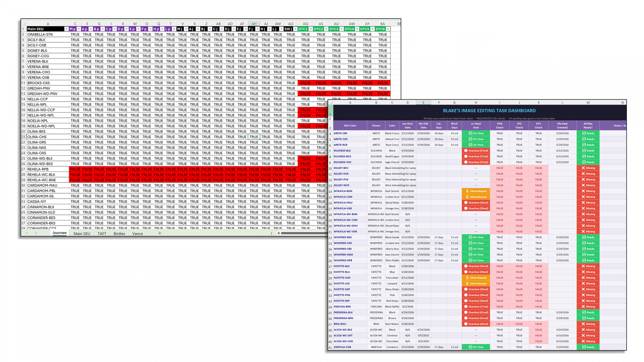Open the Mj column filter dropdown
Image resolution: width=644 pixels, height=362 pixels.
pyautogui.click(x=186, y=29)
